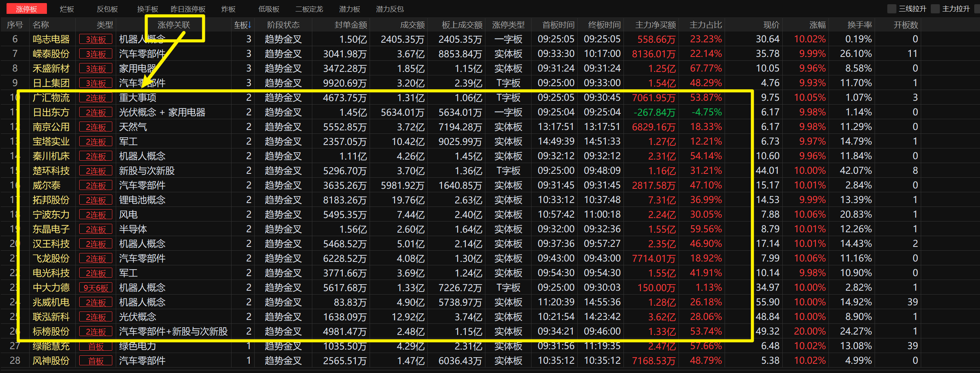Enable the 三线拉升 checkbox
980x373 pixels.
892,9
